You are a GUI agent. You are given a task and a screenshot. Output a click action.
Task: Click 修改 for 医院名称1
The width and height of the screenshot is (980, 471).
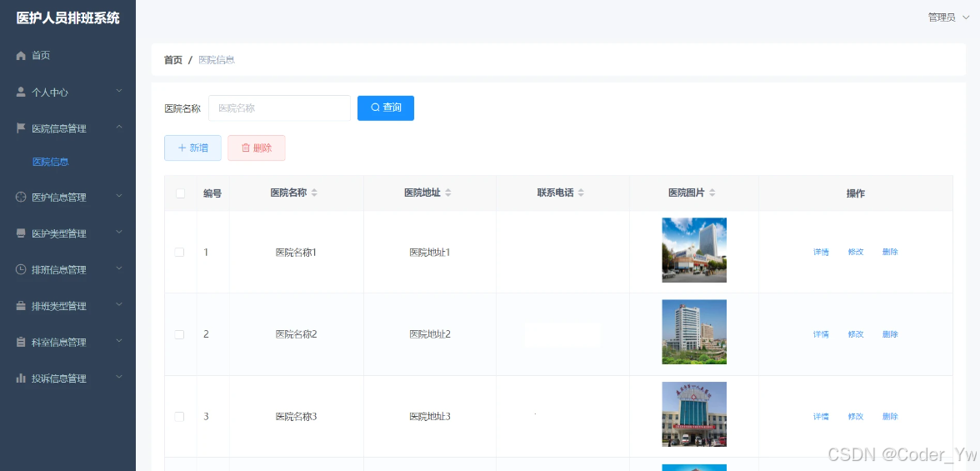point(856,252)
